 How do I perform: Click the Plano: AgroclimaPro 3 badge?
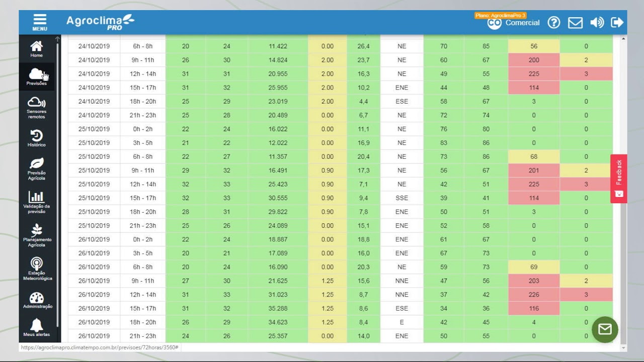pos(500,16)
